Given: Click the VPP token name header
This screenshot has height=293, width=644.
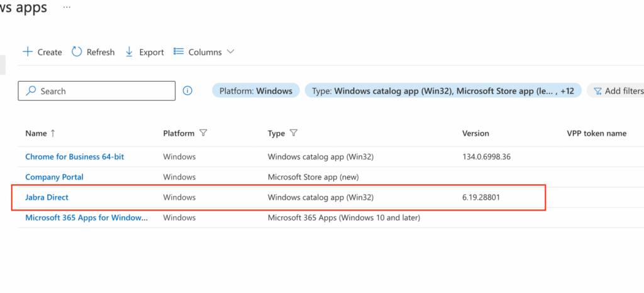Looking at the screenshot, I should [x=596, y=133].
